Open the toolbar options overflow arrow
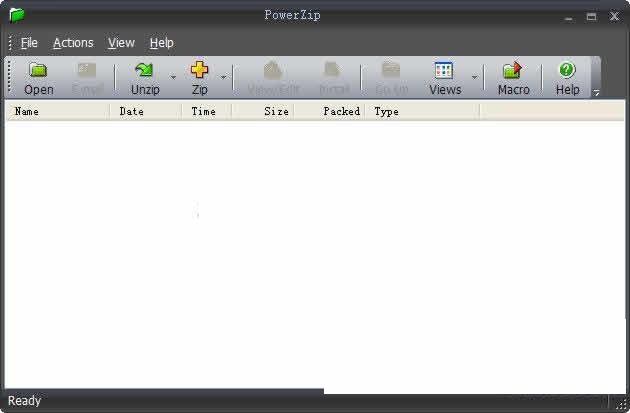Image resolution: width=630 pixels, height=413 pixels. pos(596,92)
